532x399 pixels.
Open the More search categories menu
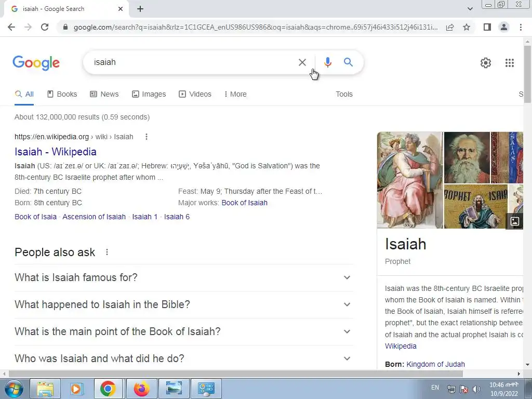pos(235,95)
